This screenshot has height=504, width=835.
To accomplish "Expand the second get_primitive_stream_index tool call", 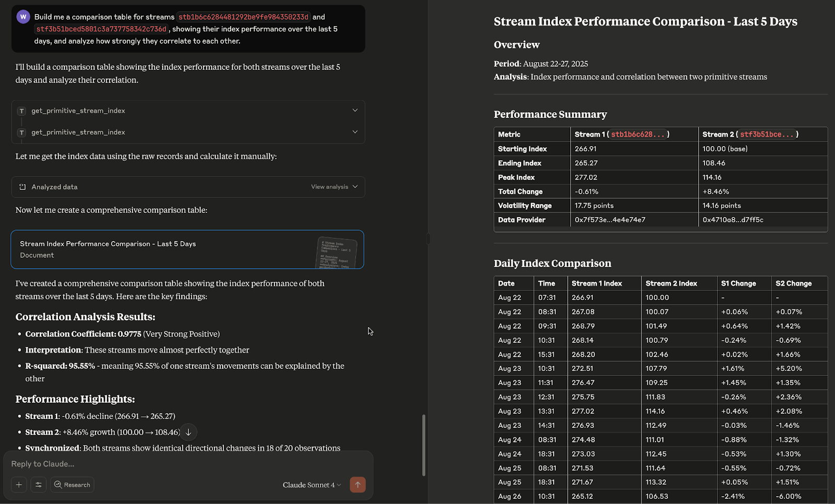I will (x=355, y=132).
